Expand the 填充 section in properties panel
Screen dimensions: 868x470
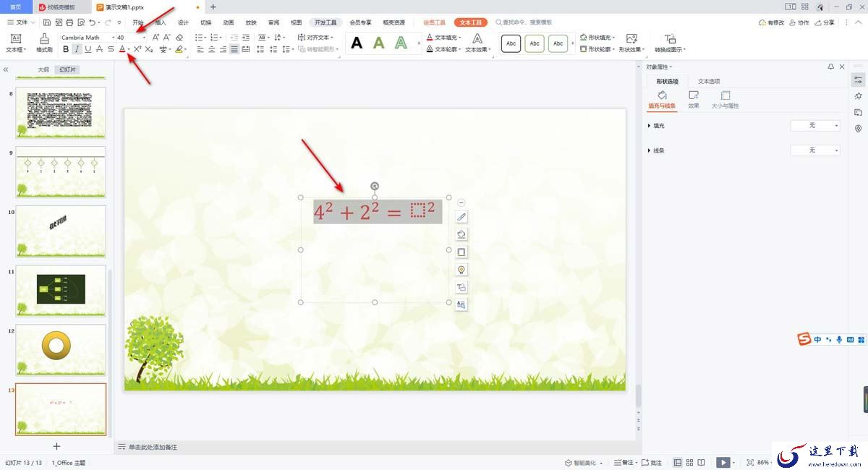point(649,126)
